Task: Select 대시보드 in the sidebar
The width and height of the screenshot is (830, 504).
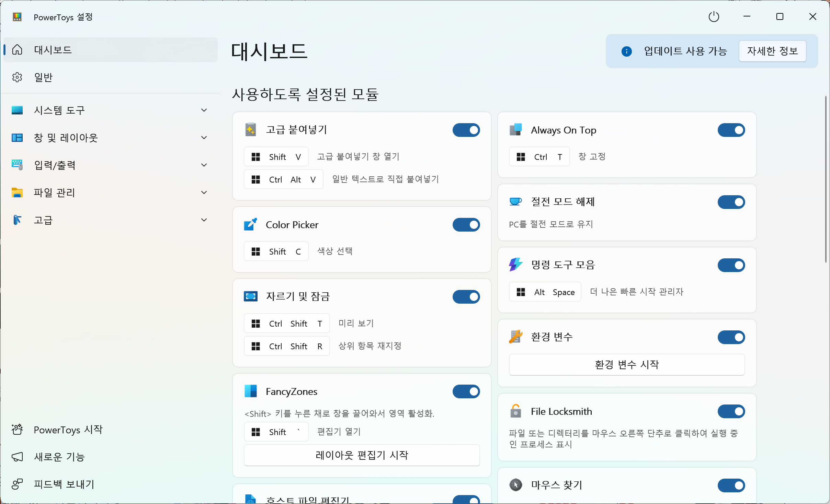Action: pos(111,50)
